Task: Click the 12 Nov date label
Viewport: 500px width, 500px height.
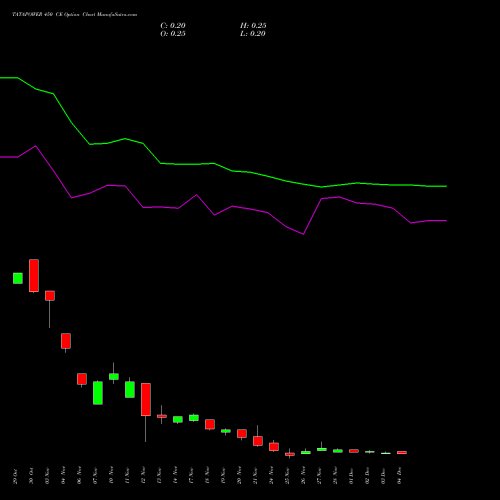Action: (x=143, y=476)
